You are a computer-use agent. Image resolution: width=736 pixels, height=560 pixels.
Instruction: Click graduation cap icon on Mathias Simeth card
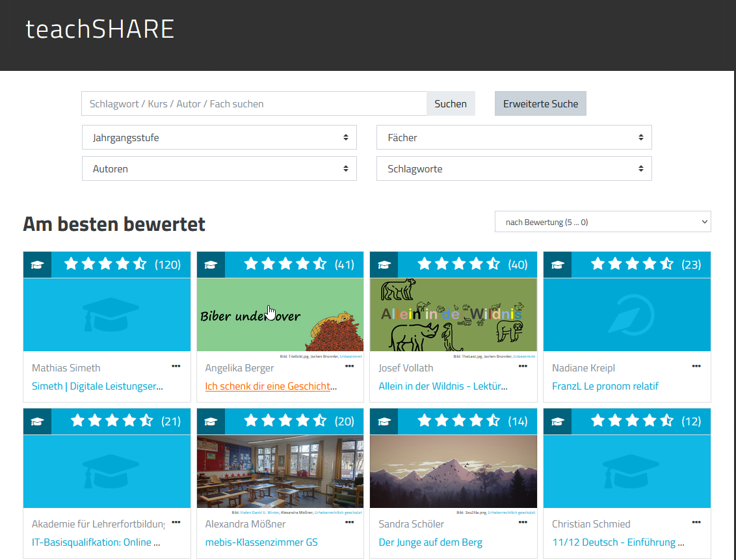(37, 265)
